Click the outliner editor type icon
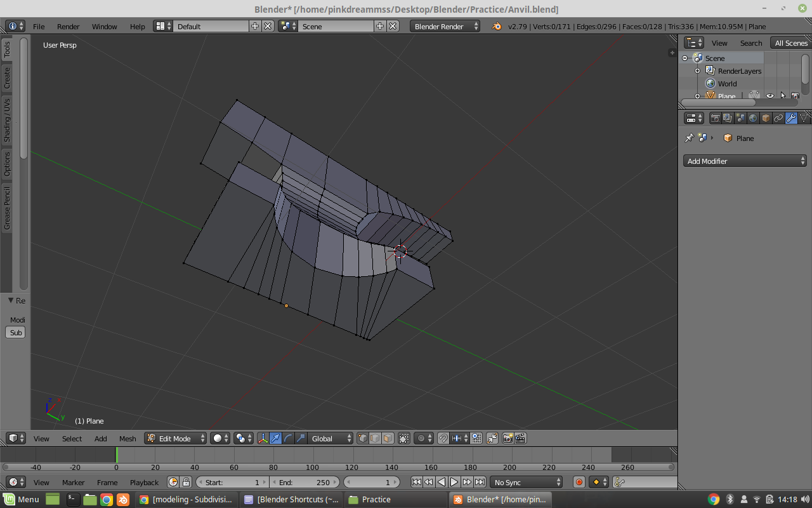Screen dimensions: 812x508 tap(694, 43)
